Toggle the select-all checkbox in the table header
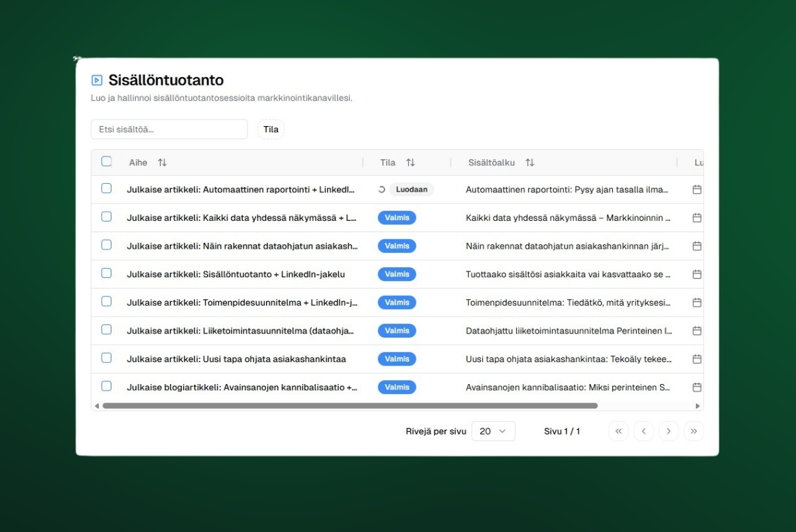Image resolution: width=796 pixels, height=532 pixels. 106,161
